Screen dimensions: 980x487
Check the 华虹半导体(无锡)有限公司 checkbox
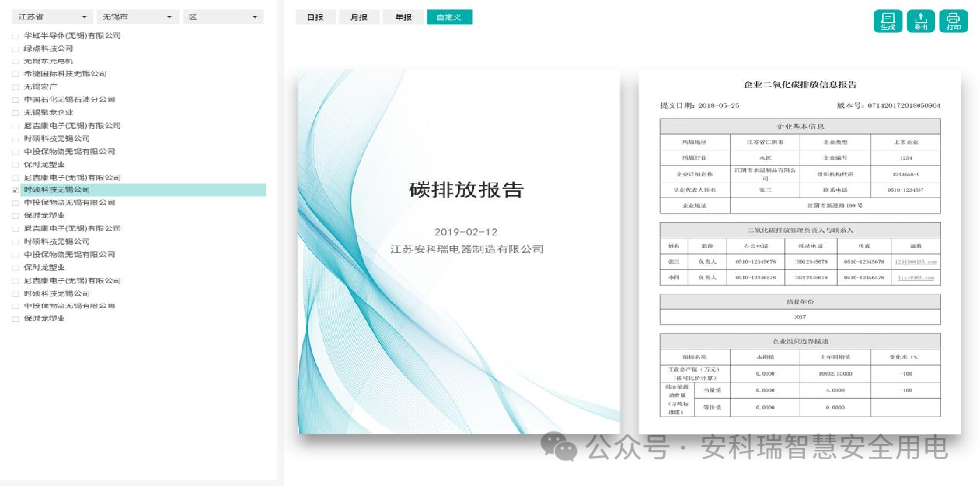tap(16, 36)
